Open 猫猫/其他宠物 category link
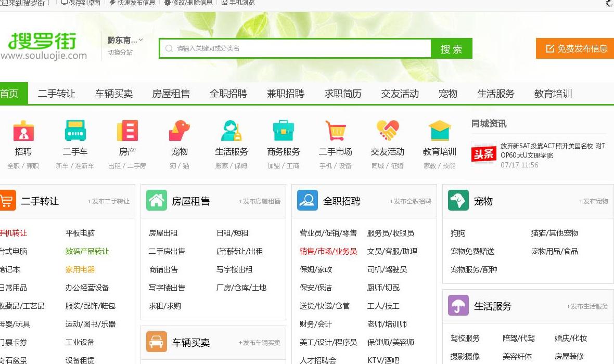The image size is (614, 364). point(555,233)
